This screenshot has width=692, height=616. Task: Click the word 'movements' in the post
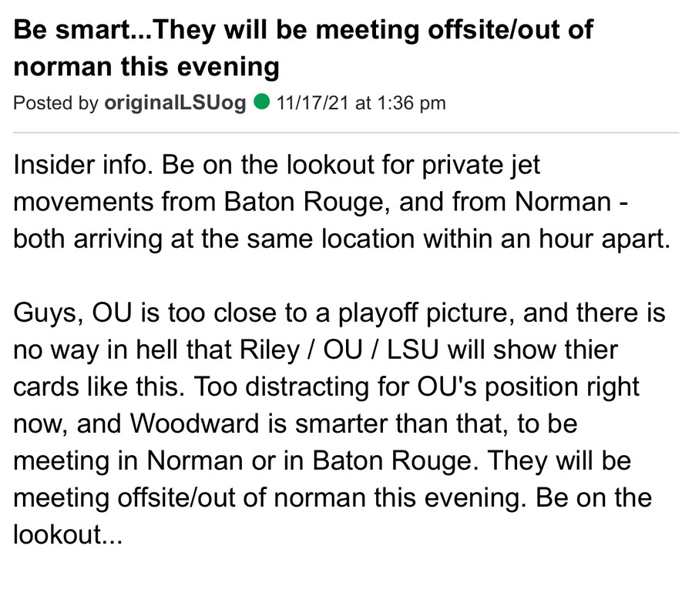83,203
